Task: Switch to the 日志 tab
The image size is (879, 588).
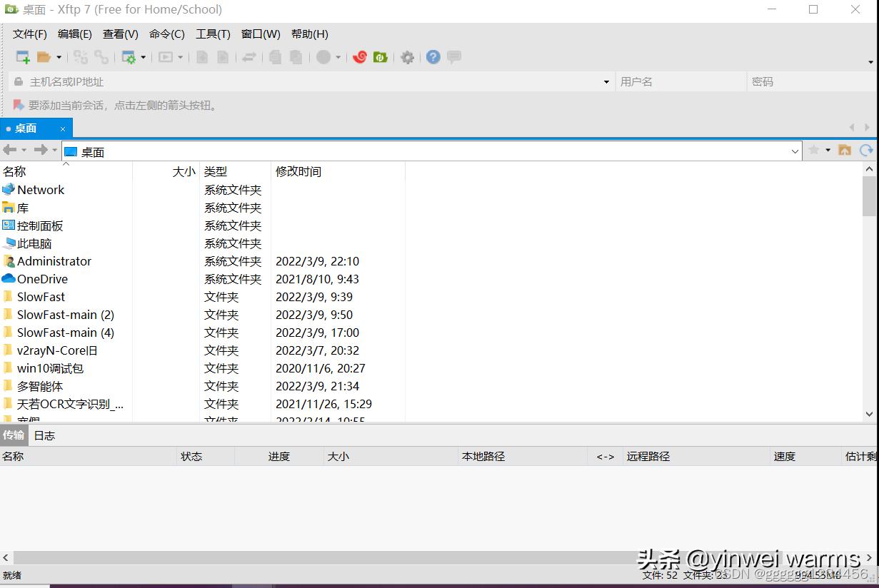Action: (44, 435)
